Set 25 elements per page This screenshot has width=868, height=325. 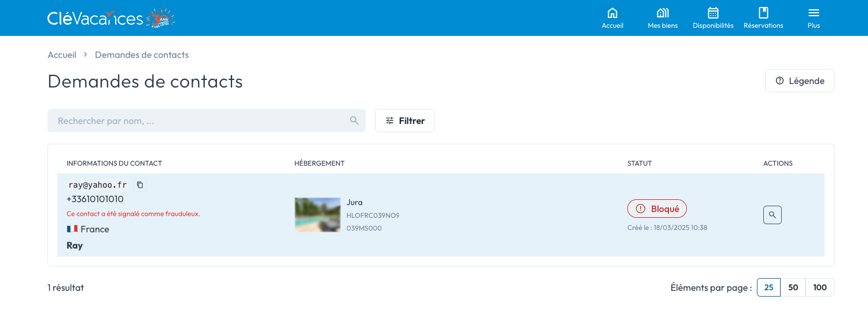(768, 287)
